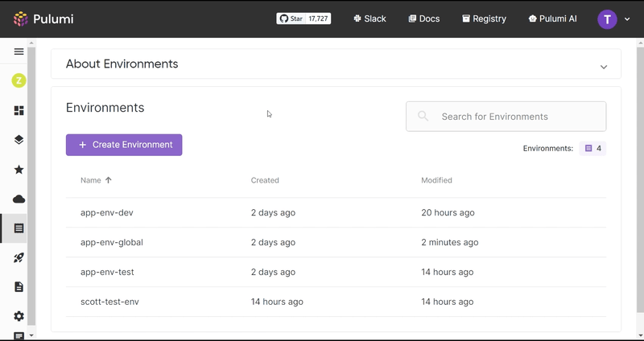Open the user account dropdown arrow
Image resolution: width=644 pixels, height=341 pixels.
coord(627,18)
